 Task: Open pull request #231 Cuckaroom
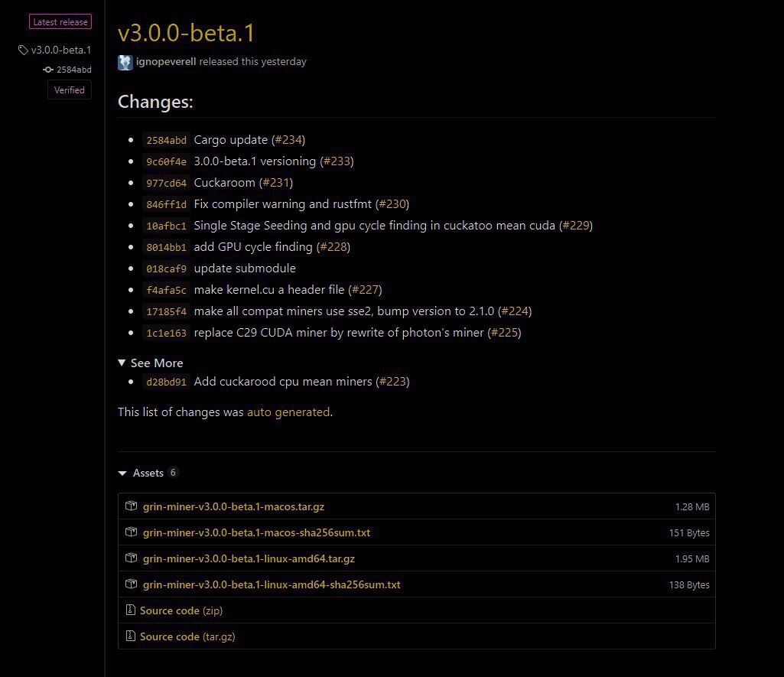click(x=276, y=183)
